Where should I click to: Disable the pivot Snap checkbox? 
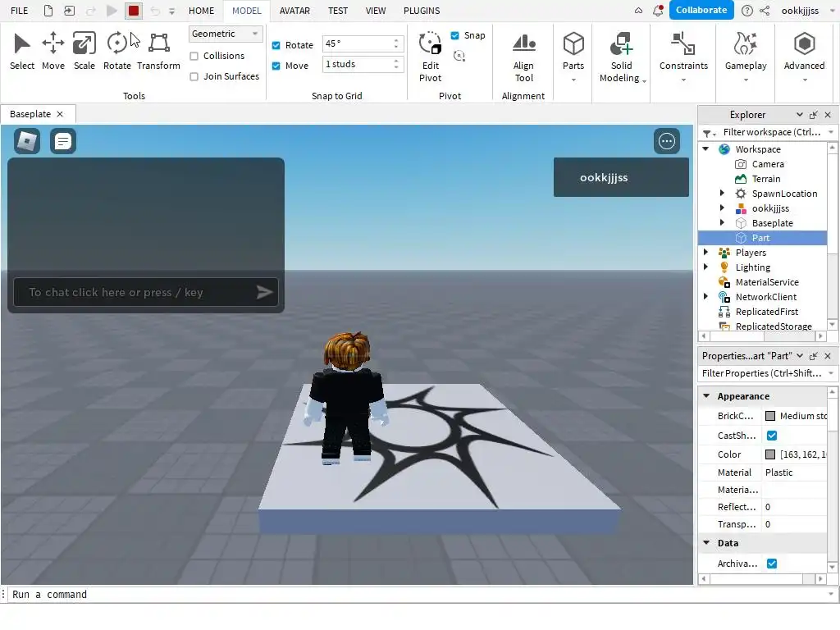click(454, 35)
